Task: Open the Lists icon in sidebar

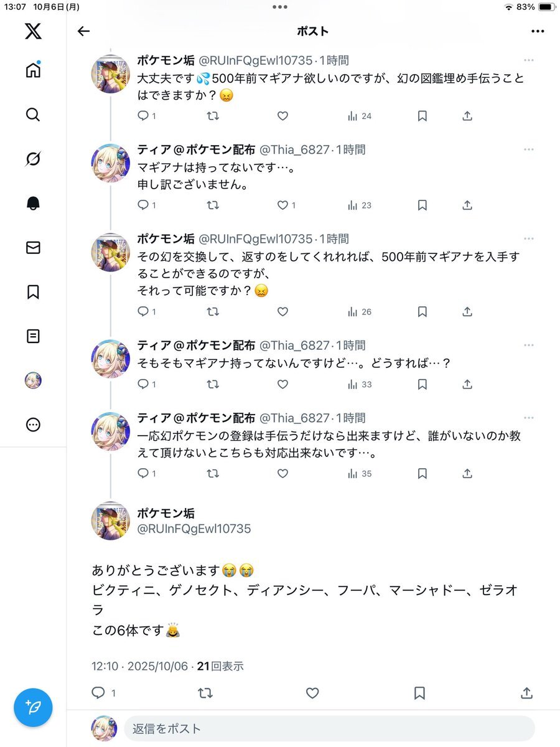Action: click(x=33, y=336)
